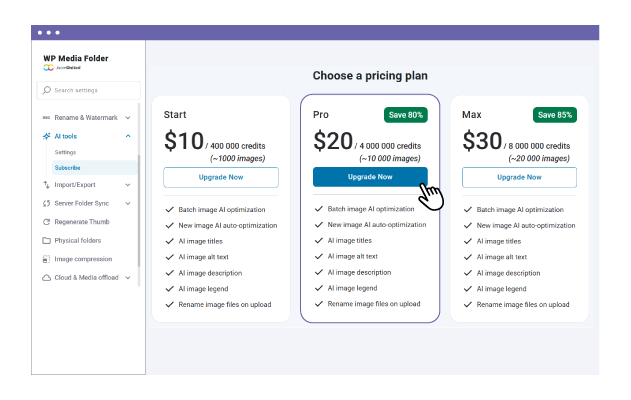Click the Image compression icon
Screen dimensions: 631x400
[46, 259]
